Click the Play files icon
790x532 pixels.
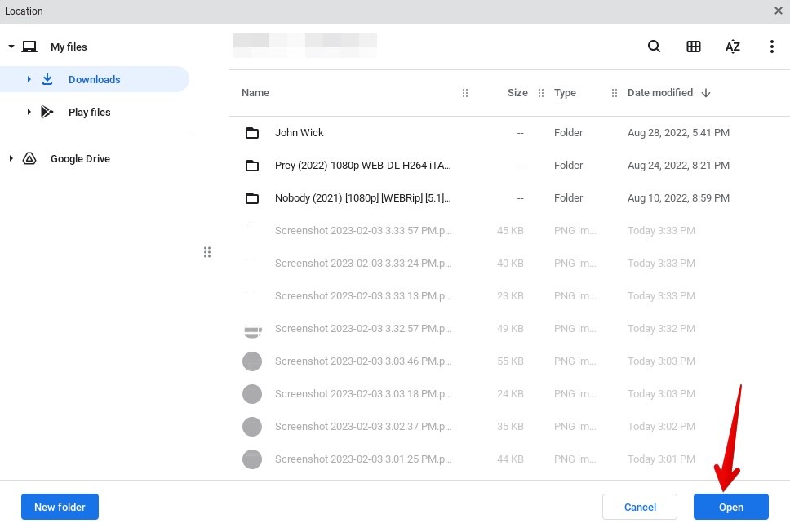(x=47, y=112)
